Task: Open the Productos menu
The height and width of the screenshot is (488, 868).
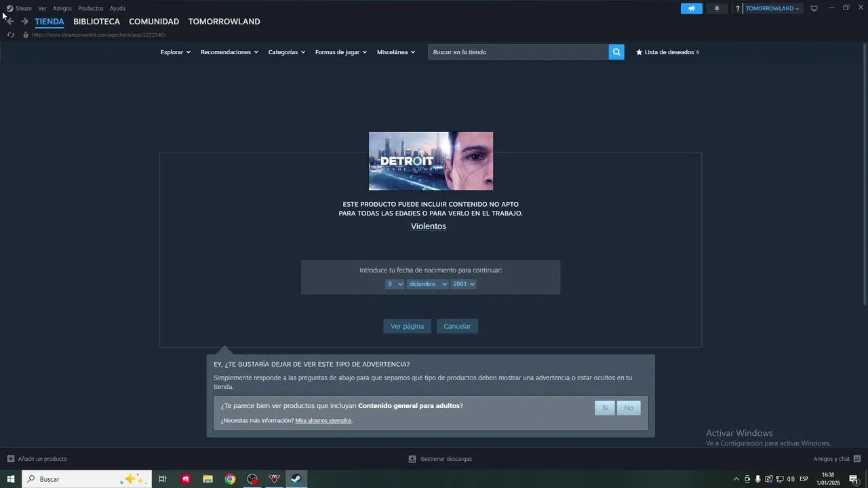Action: pyautogui.click(x=91, y=9)
